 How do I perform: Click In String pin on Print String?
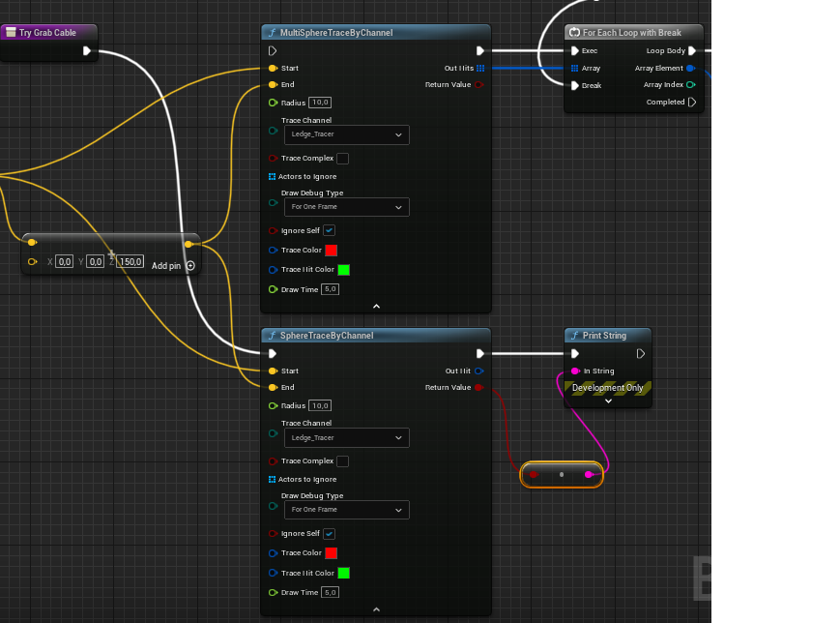tap(575, 371)
